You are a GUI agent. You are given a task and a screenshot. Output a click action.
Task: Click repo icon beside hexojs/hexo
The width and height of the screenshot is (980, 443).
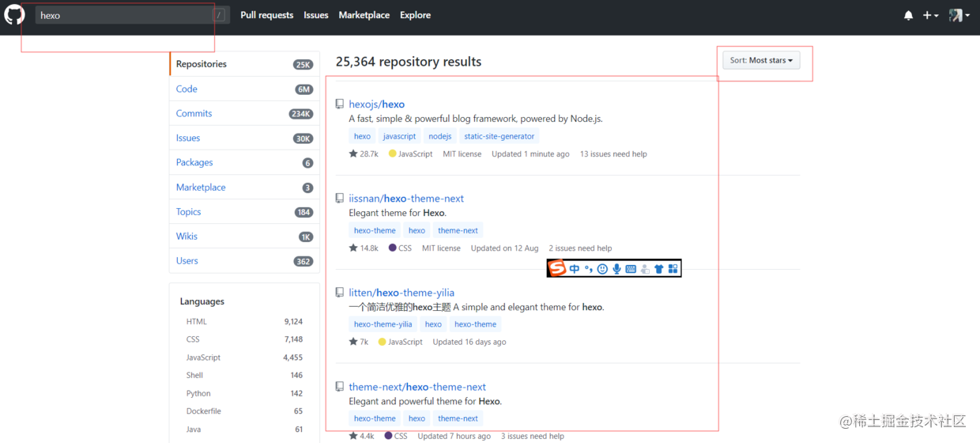[340, 104]
